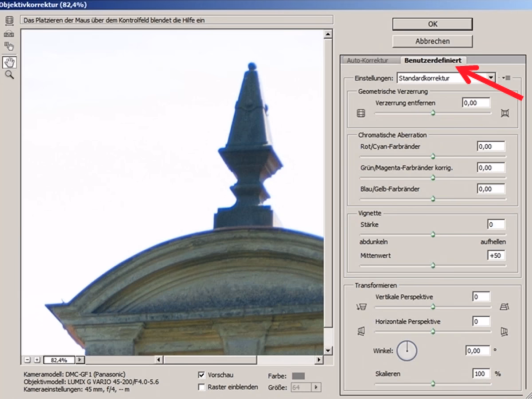Viewport: 532px width, 399px height.
Task: Enable the Raster einblenden checkbox
Action: click(x=202, y=387)
